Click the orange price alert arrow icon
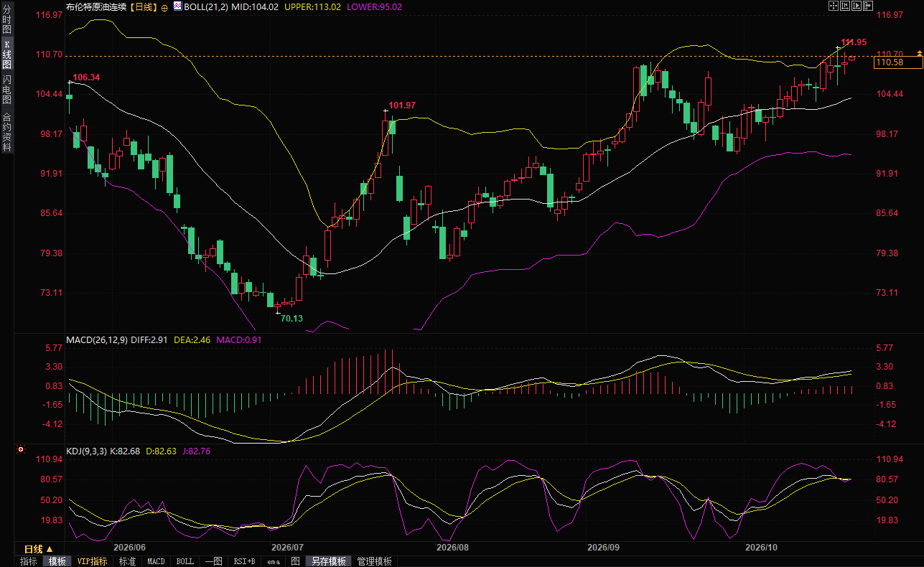The image size is (924, 567). pos(919,54)
